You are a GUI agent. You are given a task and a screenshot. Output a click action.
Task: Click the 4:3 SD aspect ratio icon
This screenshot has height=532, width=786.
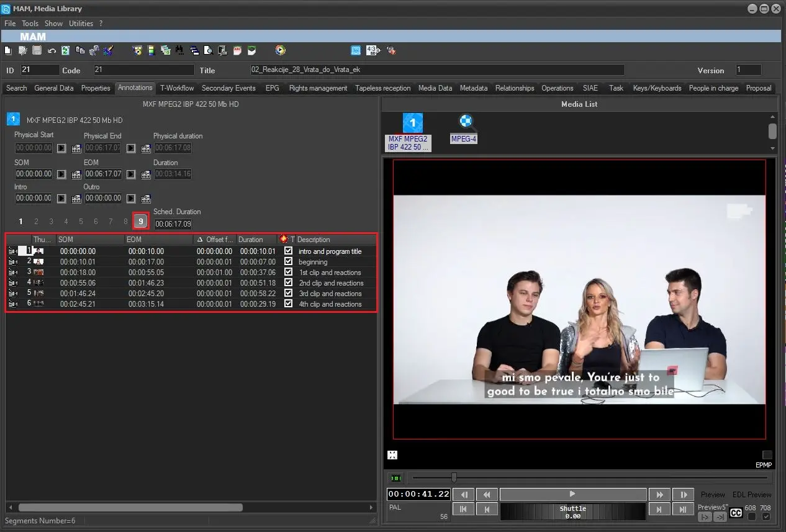tap(373, 50)
